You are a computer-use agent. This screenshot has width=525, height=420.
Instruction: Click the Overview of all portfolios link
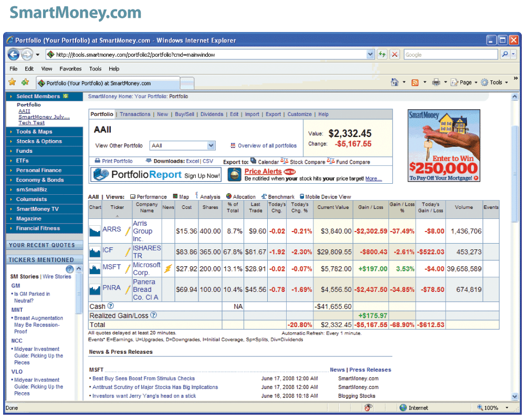point(267,145)
